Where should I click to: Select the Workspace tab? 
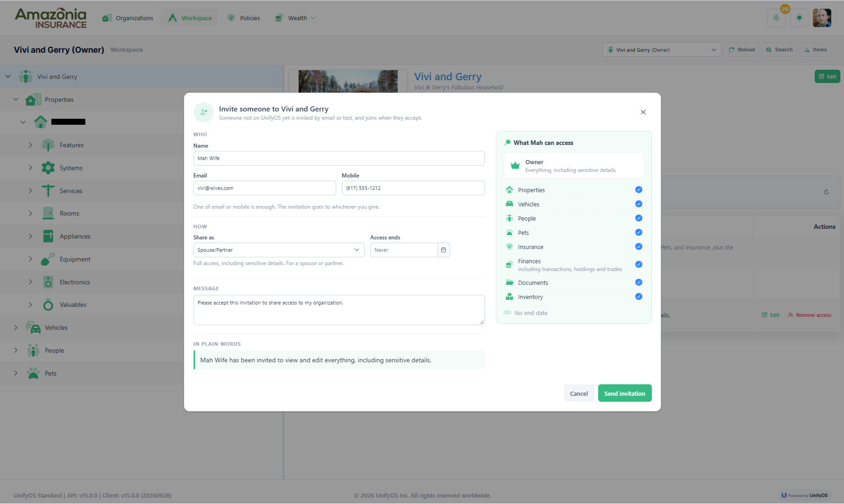point(190,18)
